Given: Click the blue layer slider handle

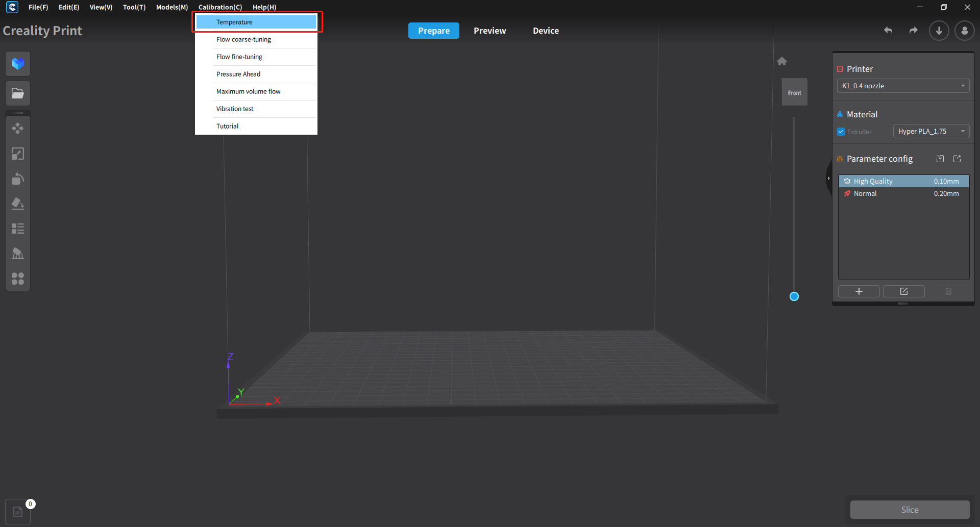Looking at the screenshot, I should [794, 296].
